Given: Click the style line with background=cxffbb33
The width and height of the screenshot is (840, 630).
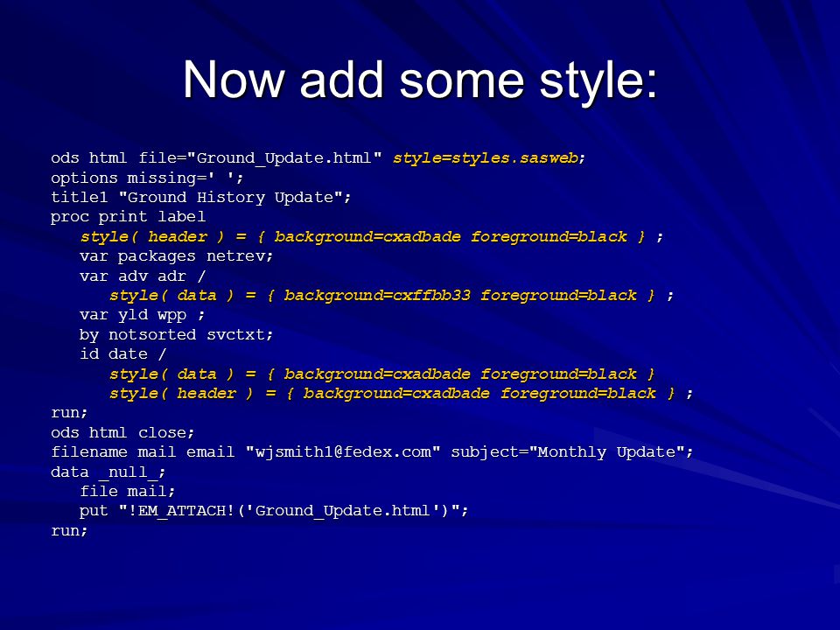Looking at the screenshot, I should pos(392,295).
